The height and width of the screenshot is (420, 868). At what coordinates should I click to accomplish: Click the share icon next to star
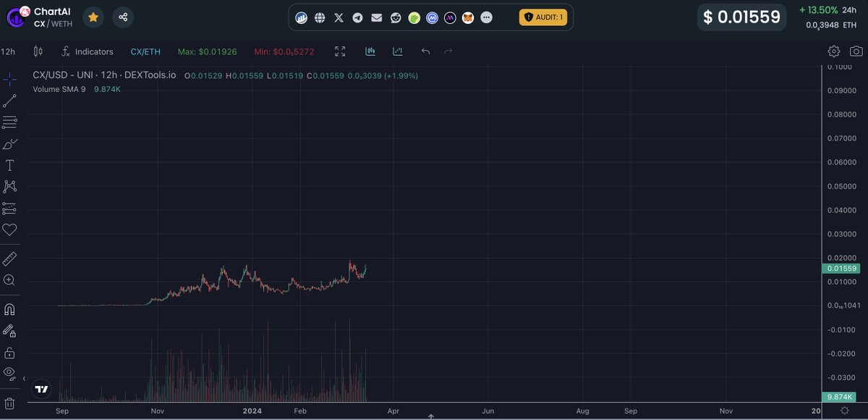[x=123, y=17]
